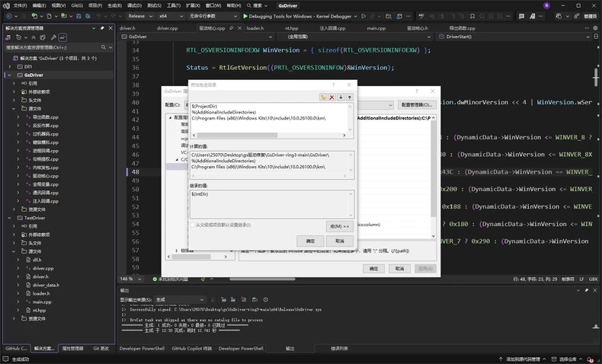Switch to the main.cpp editor tab
The height and width of the screenshot is (364, 602).
click(376, 28)
